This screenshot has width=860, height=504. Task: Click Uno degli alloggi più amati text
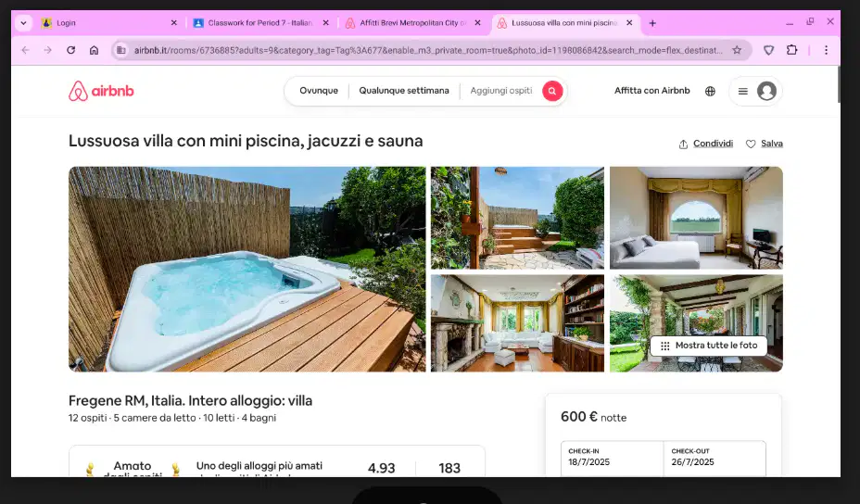tap(259, 466)
